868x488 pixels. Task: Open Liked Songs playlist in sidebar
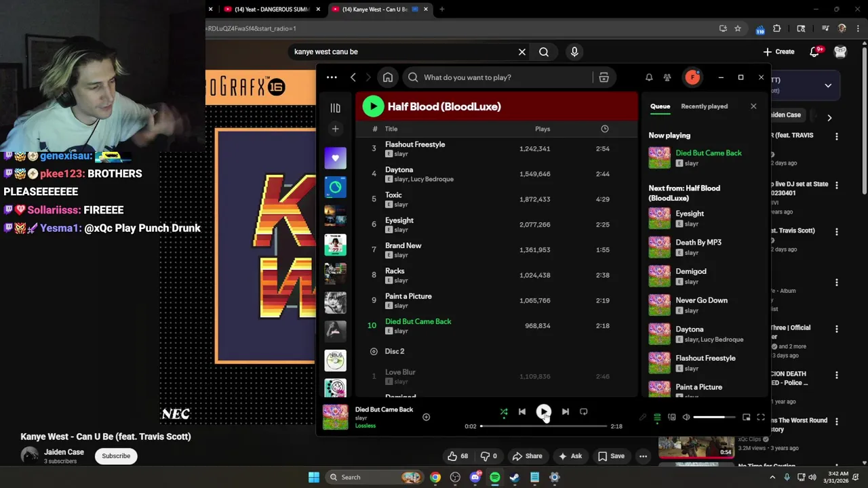pyautogui.click(x=335, y=158)
